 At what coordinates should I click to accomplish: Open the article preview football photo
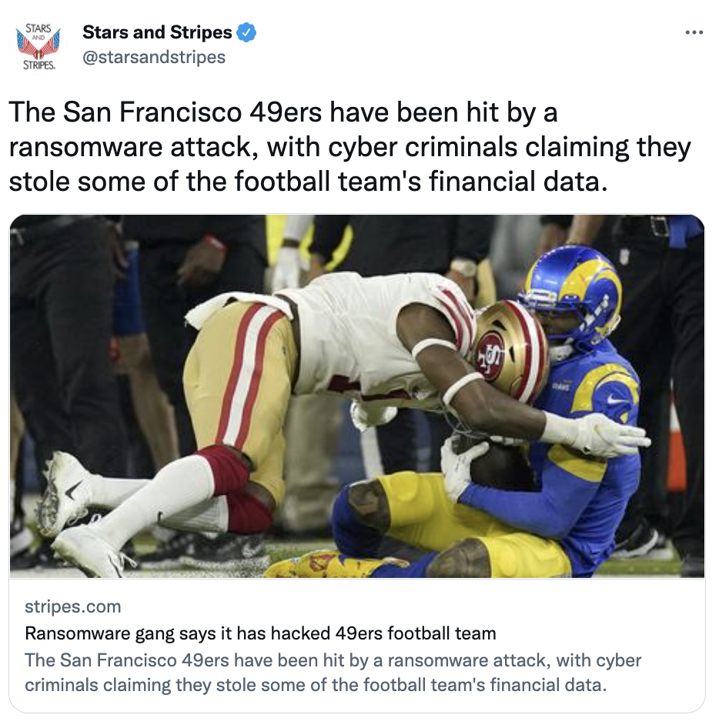(x=357, y=396)
